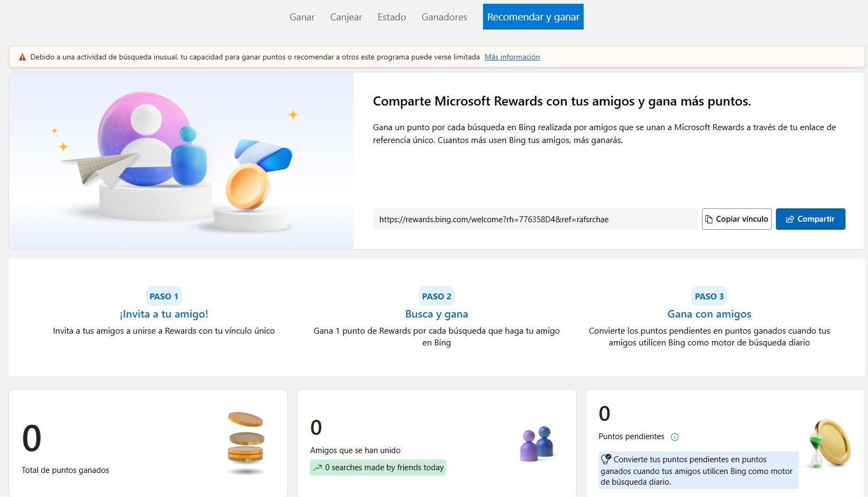Screen dimensions: 868x497
Task: Select the Recomendar y ganar tab
Action: [x=533, y=17]
